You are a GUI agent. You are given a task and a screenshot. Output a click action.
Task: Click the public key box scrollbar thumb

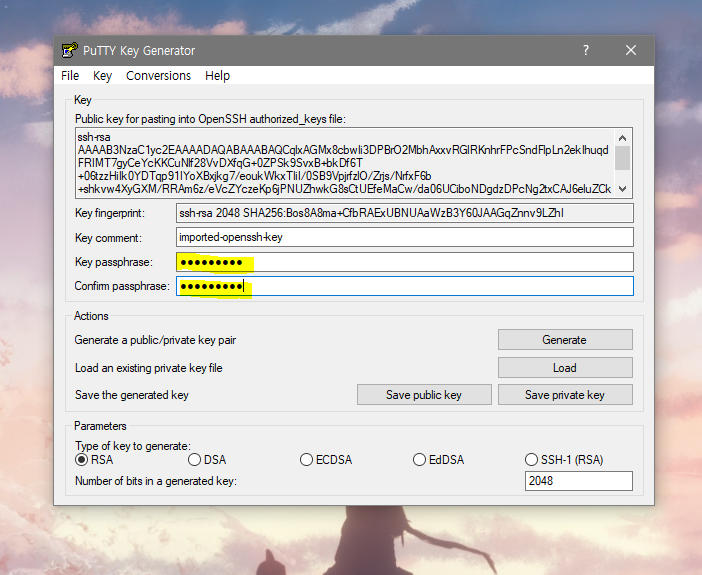point(622,158)
